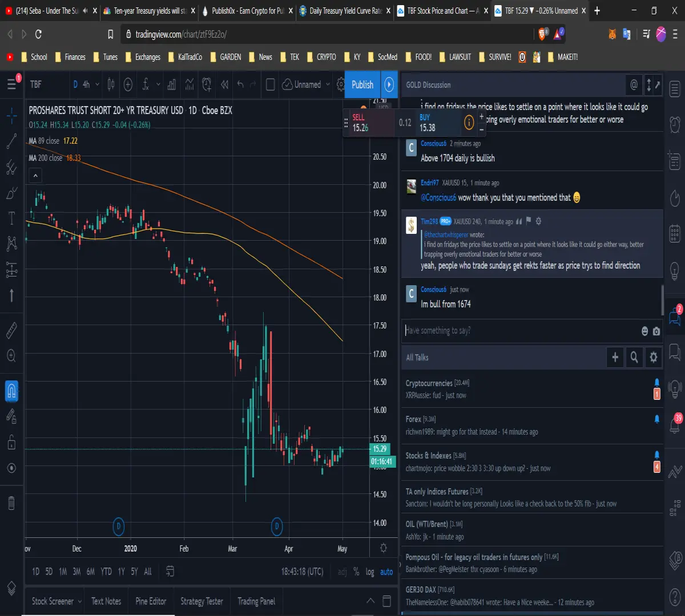Screen dimensions: 685x616
Task: Select the text annotation tool
Action: tap(11, 218)
